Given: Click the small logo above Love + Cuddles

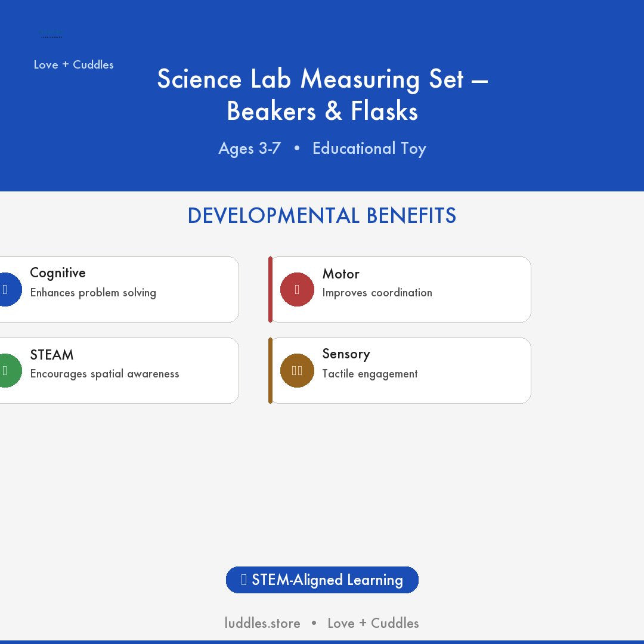Looking at the screenshot, I should (51, 34).
